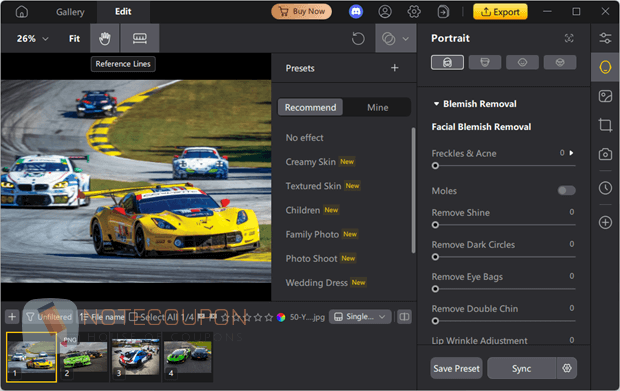
Task: Click the circled plus sidebar icon
Action: pyautogui.click(x=605, y=222)
